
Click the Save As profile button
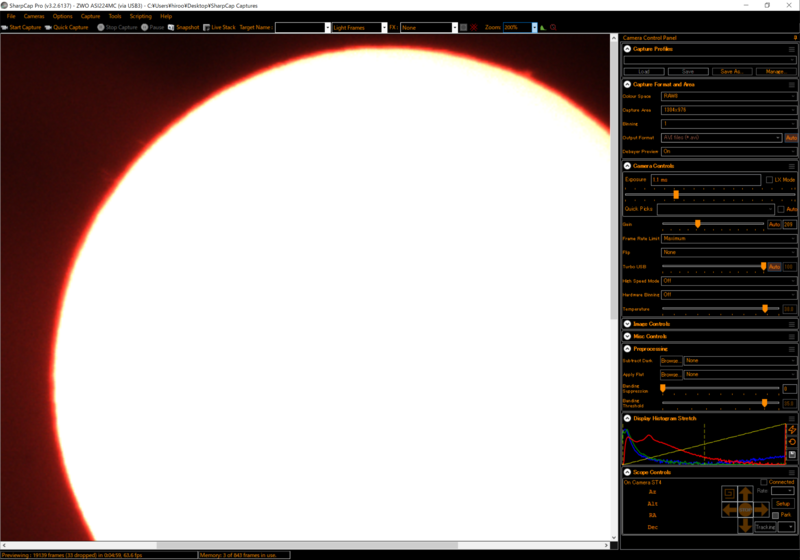pyautogui.click(x=731, y=71)
